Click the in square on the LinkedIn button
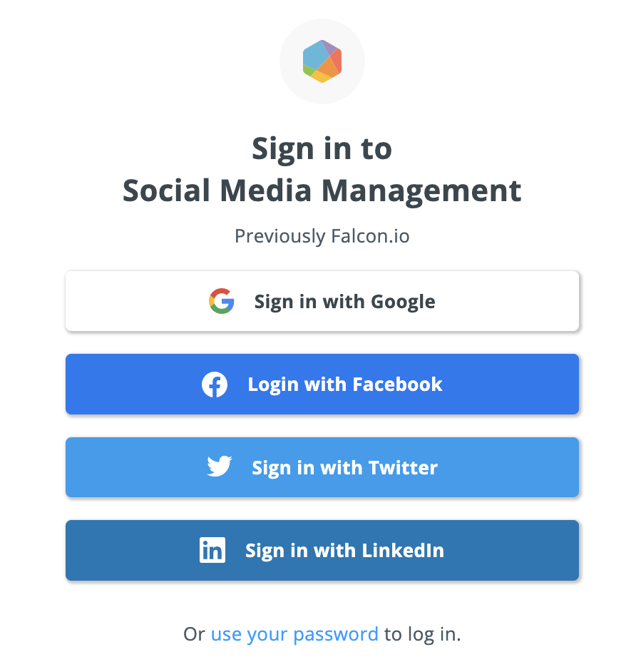The width and height of the screenshot is (636, 672). pos(212,550)
